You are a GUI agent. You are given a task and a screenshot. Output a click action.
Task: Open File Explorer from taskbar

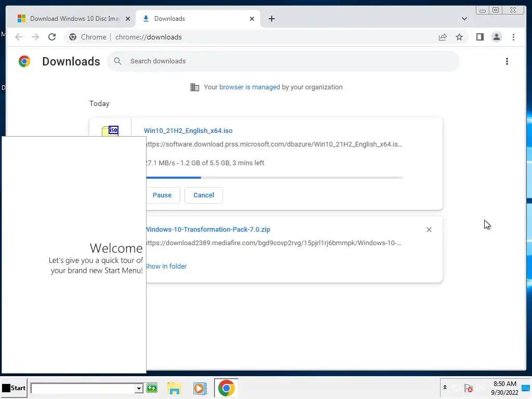(x=175, y=388)
